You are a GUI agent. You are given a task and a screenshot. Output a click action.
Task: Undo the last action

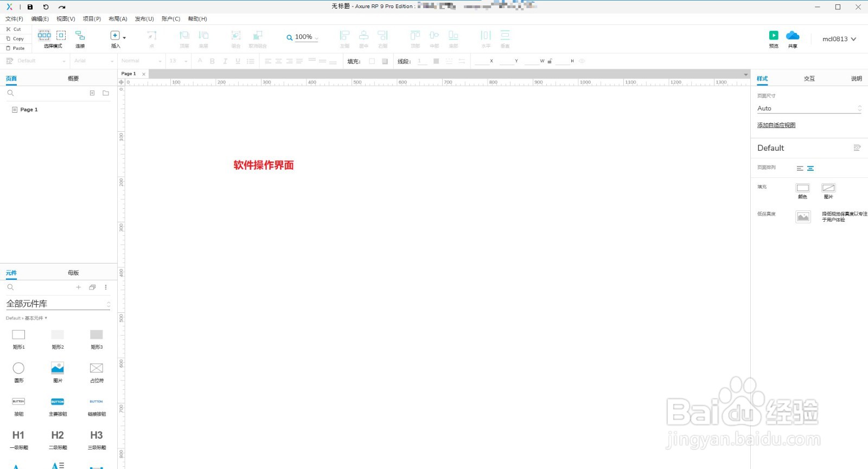[x=46, y=7]
